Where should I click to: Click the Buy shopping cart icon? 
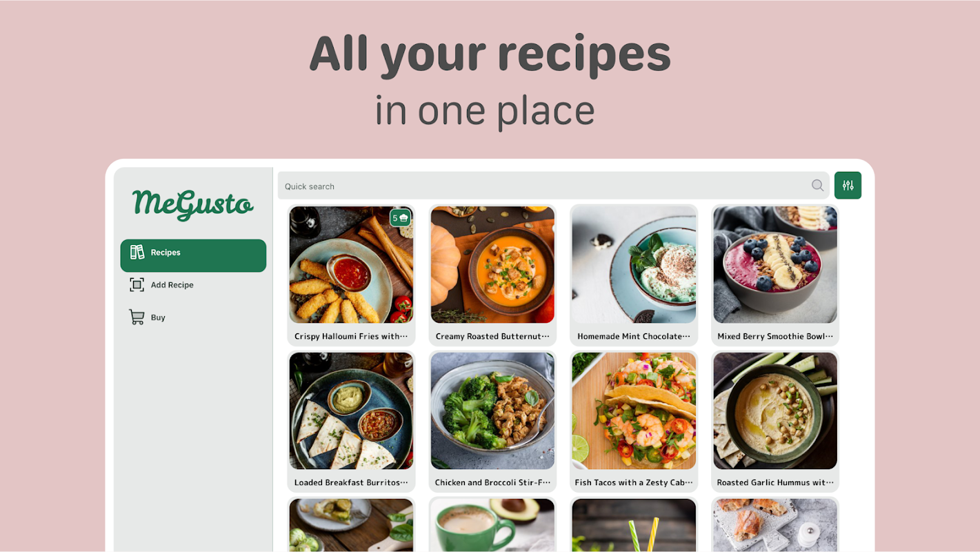(137, 317)
